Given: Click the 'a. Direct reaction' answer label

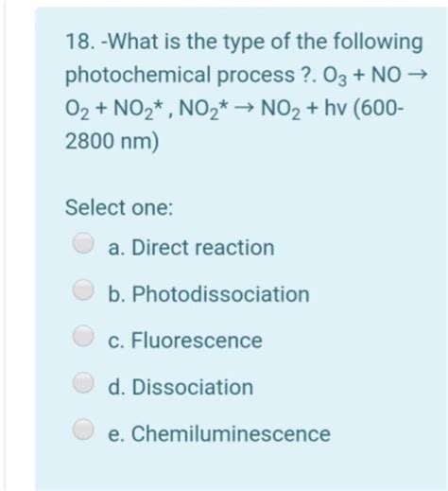Looking at the screenshot, I should tap(191, 248).
